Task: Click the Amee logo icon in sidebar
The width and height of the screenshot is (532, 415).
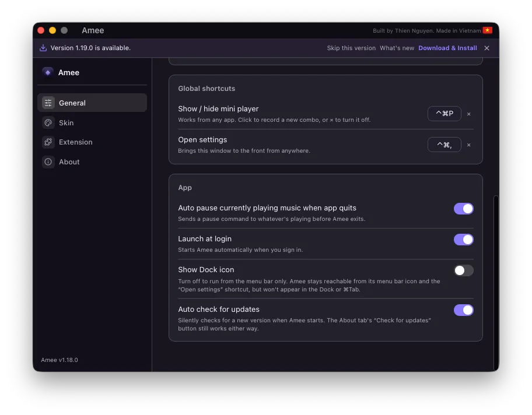Action: coord(48,72)
